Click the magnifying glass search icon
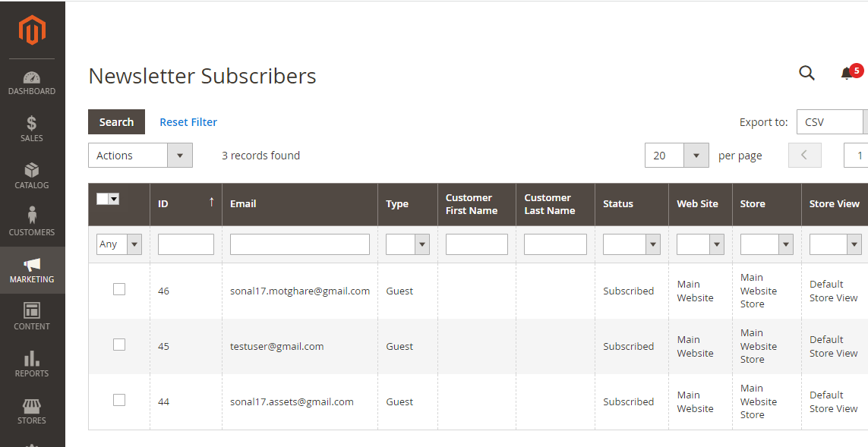This screenshot has width=868, height=447. click(x=807, y=73)
